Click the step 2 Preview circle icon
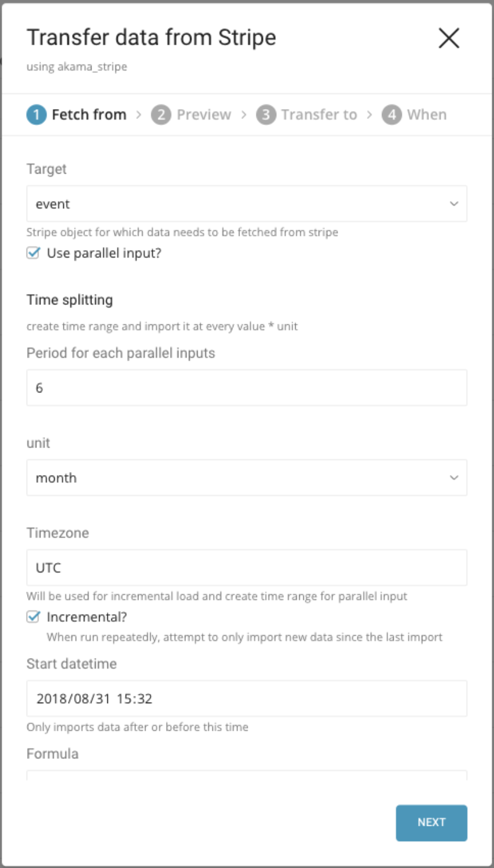 point(161,114)
